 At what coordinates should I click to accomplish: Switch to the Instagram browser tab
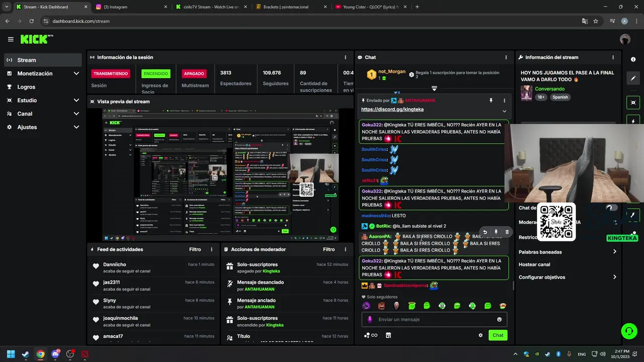point(132,7)
